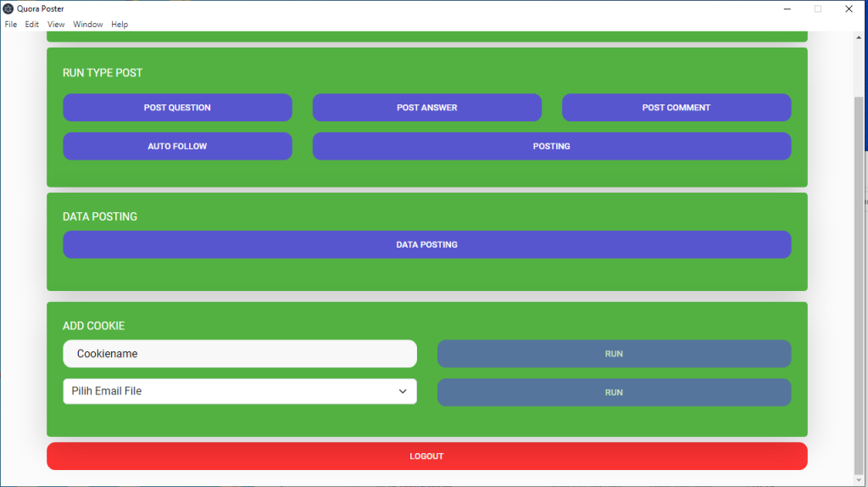Click the Quora Poster app icon in title bar
868x487 pixels.
pyautogui.click(x=8, y=8)
